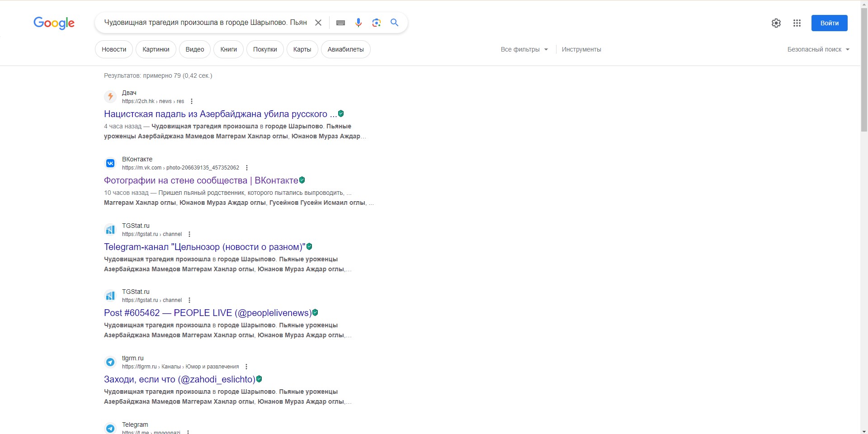Click green shield badge on Цельнозор result
The image size is (868, 434).
click(x=309, y=247)
